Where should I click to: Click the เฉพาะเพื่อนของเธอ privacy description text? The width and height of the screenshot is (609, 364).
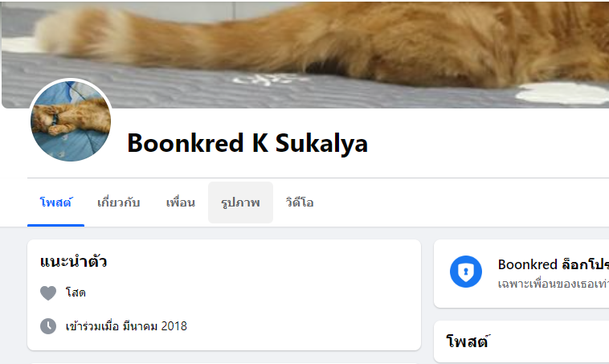click(553, 284)
